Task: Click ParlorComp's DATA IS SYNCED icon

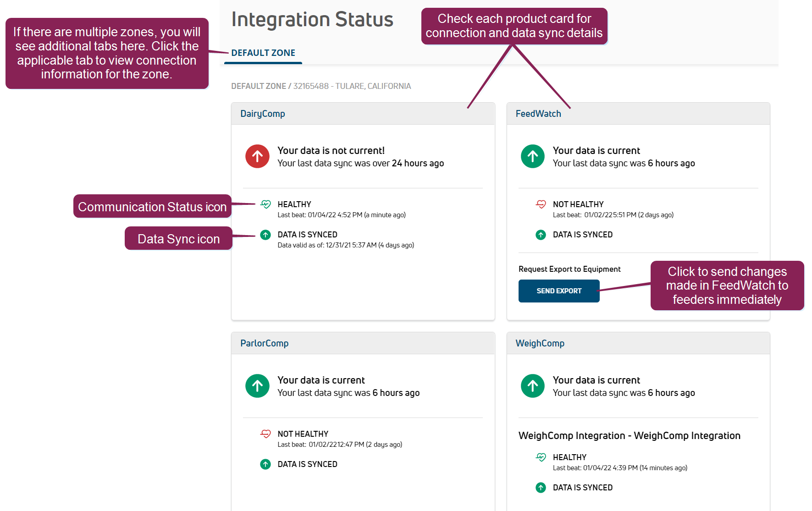Action: pos(265,464)
